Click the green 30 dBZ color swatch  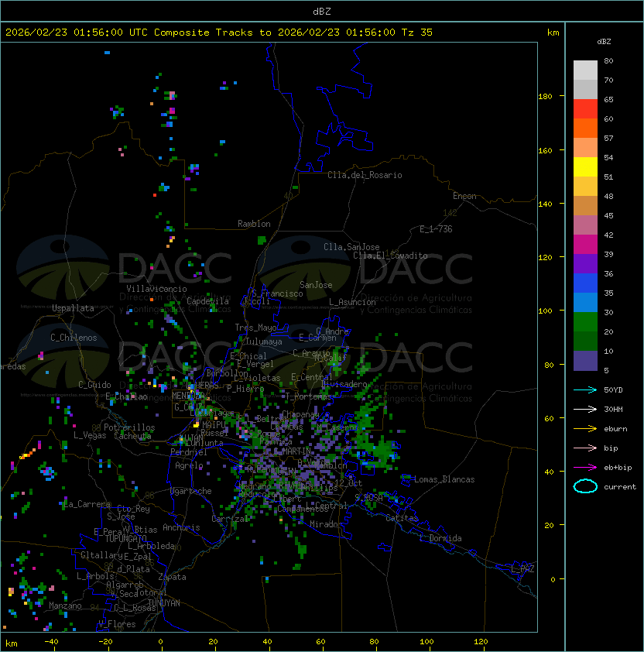click(x=585, y=321)
